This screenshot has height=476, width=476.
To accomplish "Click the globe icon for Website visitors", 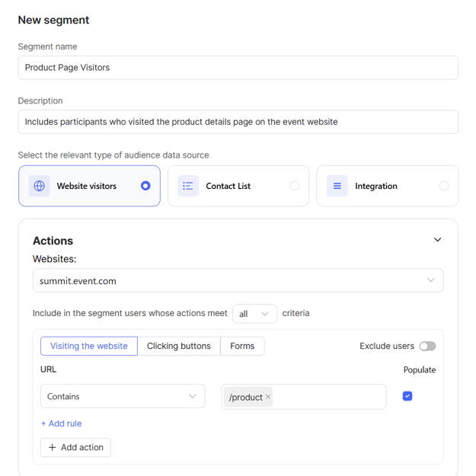I will [x=39, y=186].
